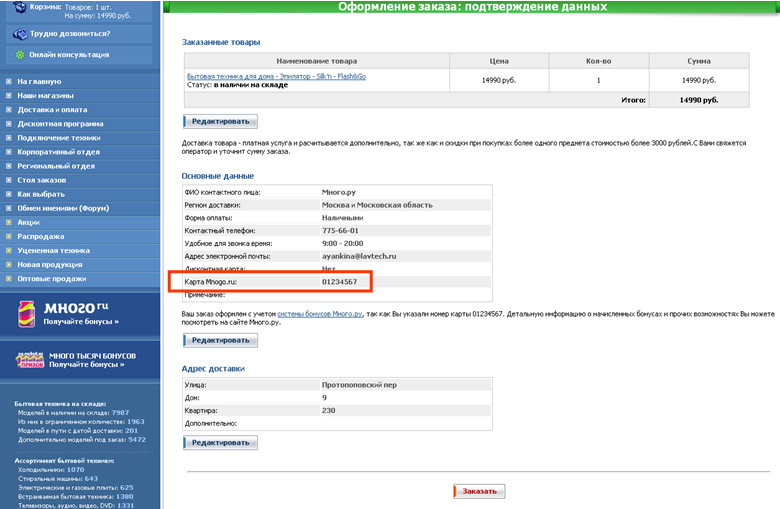Open Дисконтная программа menu item
Image resolution: width=780 pixels, height=509 pixels.
[61, 124]
